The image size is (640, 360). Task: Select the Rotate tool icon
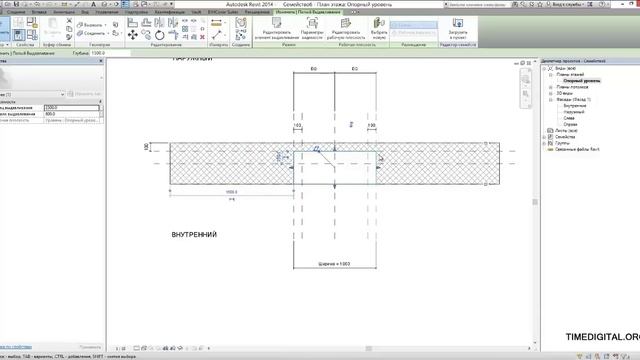pos(160,35)
